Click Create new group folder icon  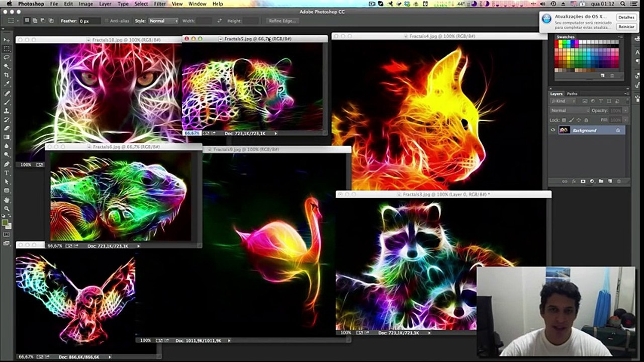click(x=601, y=181)
